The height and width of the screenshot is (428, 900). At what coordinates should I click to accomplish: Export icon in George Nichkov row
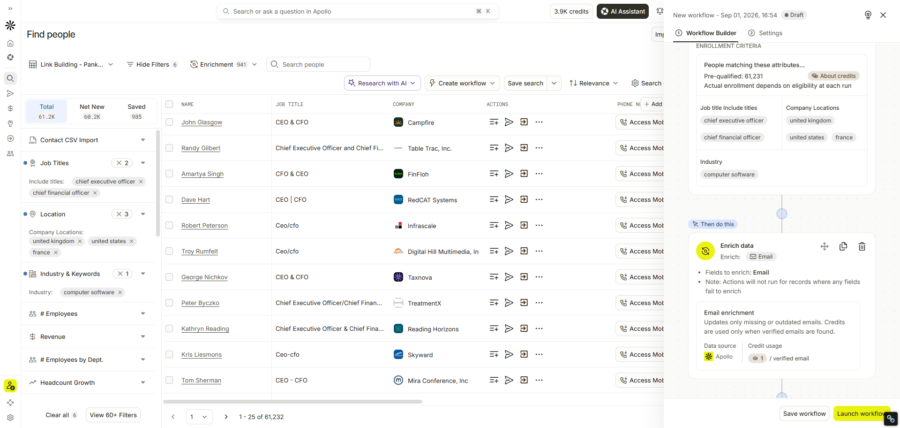click(x=523, y=277)
